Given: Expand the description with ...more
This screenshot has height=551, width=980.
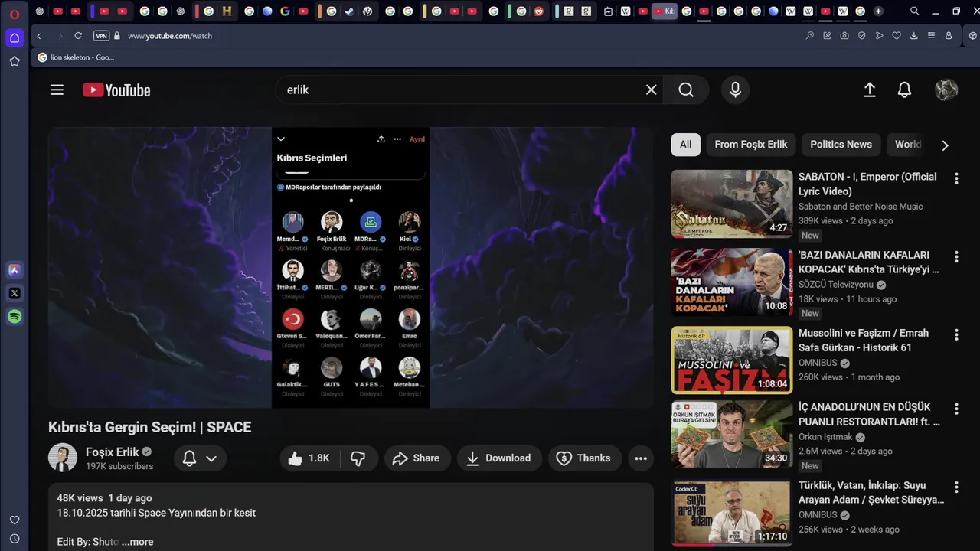Looking at the screenshot, I should [138, 542].
